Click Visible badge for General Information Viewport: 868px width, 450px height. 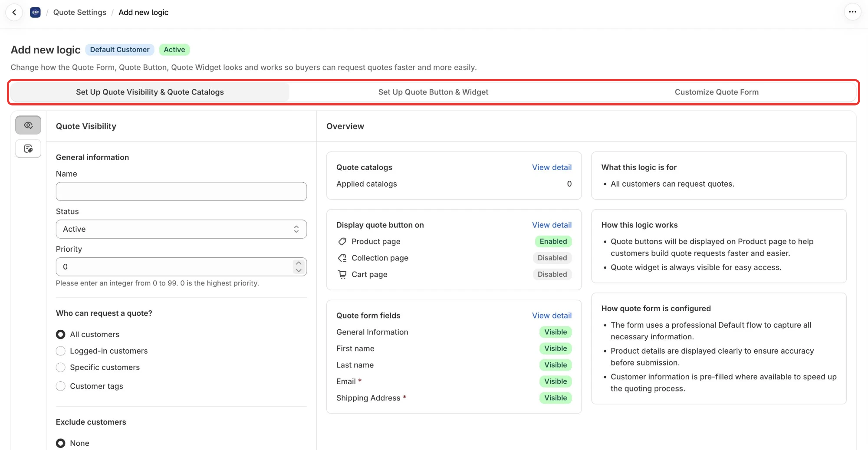click(x=556, y=332)
